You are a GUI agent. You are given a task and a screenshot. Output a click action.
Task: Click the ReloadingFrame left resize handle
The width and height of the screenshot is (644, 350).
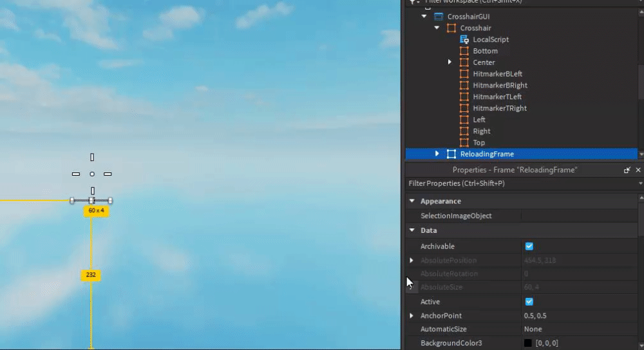[72, 201]
